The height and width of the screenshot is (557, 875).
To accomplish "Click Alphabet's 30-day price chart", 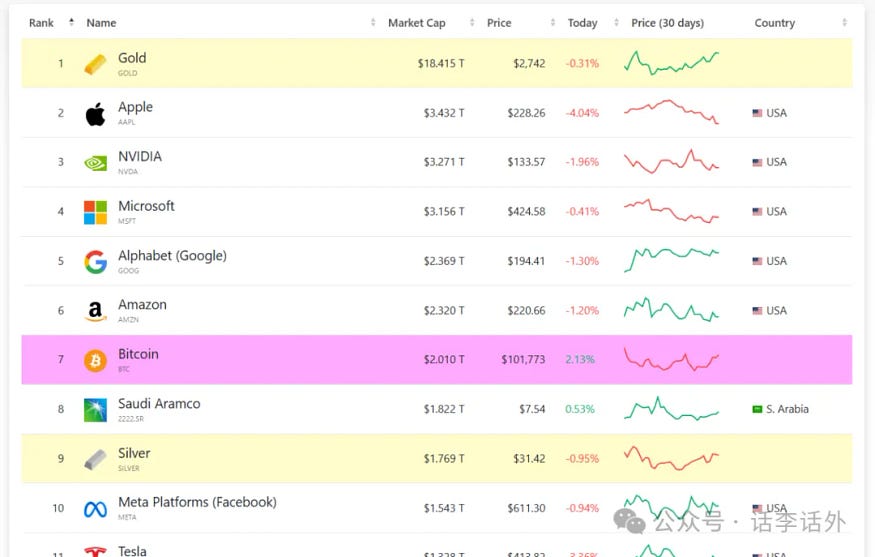I will coord(671,260).
